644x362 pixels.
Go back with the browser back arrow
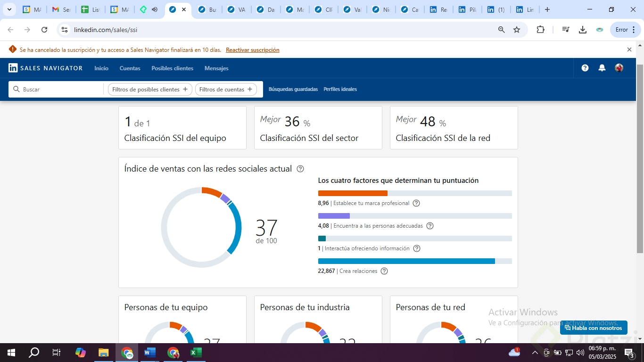pos(10,30)
